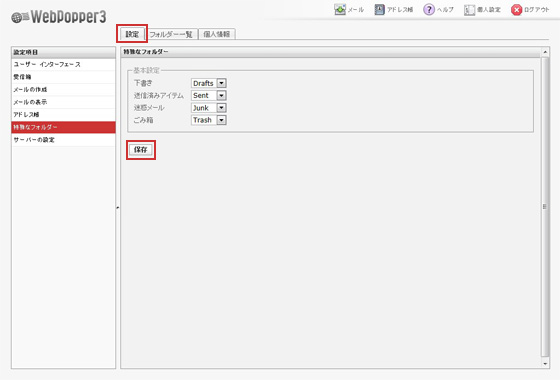Click the メール label in the top bar
560x380 pixels.
(356, 10)
